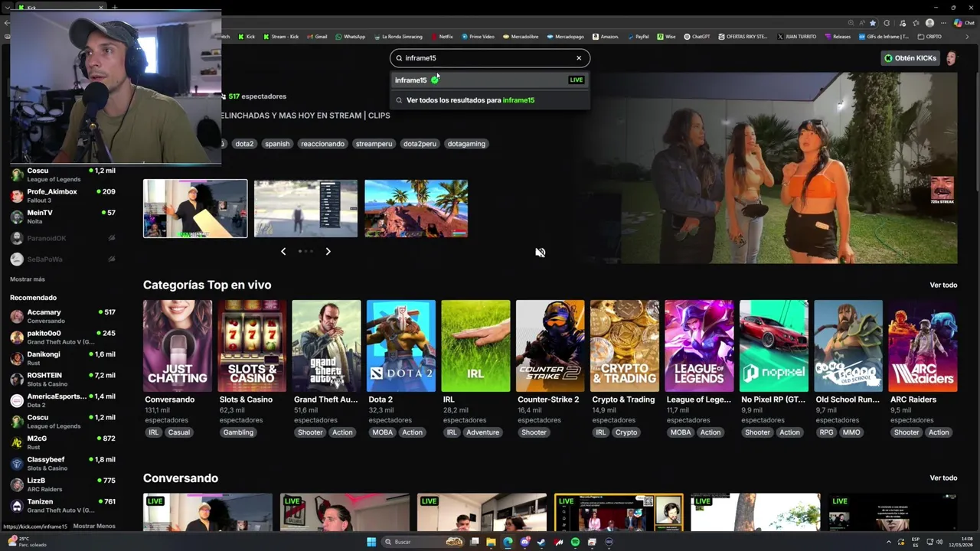980x551 pixels.
Task: Open MeinTV channel in sidebar
Action: [63, 217]
